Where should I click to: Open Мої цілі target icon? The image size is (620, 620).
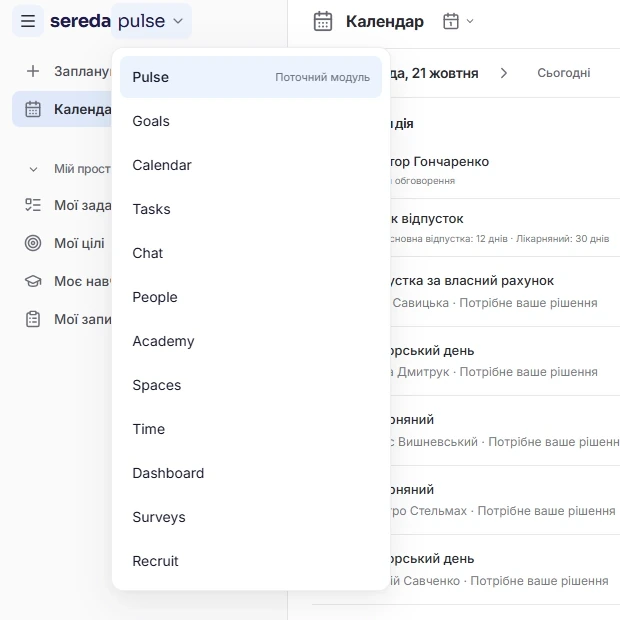pos(33,243)
